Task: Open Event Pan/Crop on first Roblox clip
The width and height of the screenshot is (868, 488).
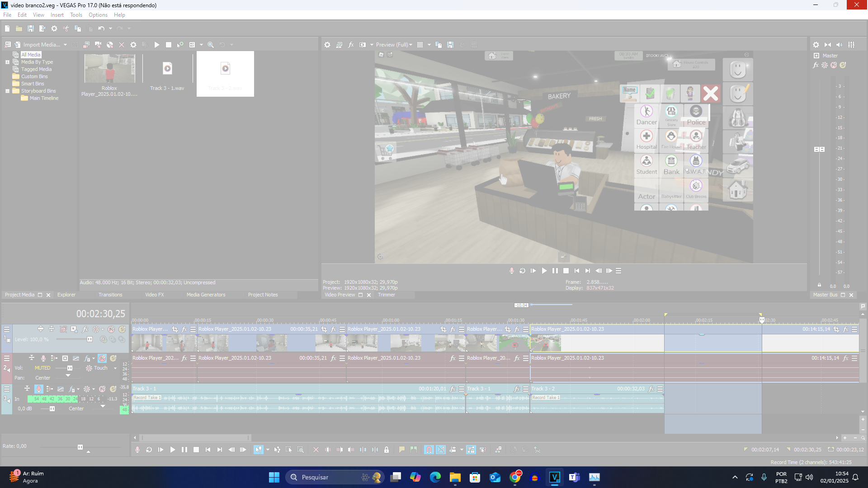Action: tap(175, 329)
